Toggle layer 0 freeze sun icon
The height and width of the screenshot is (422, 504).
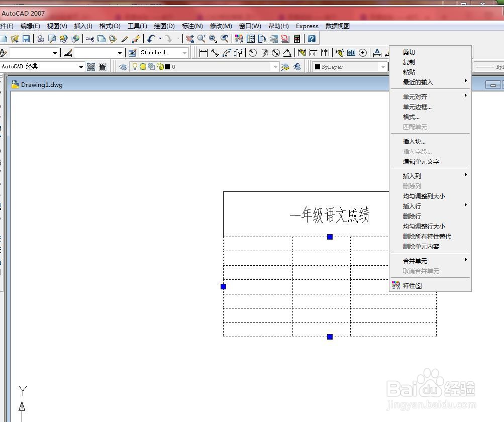point(143,66)
